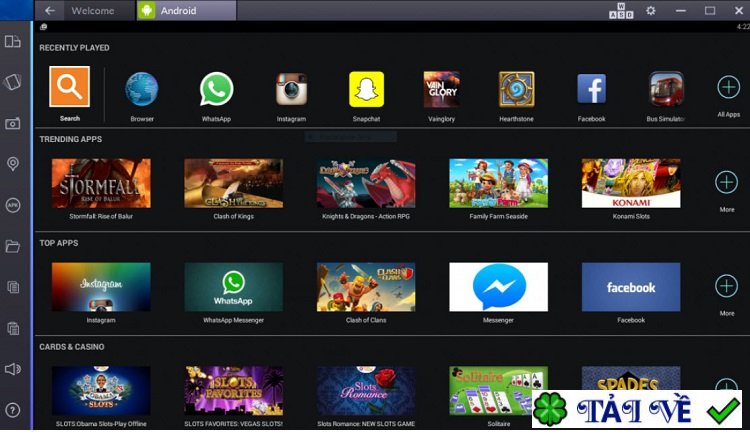Open Slots Favorites Vegas Slots thumbnail

[233, 391]
